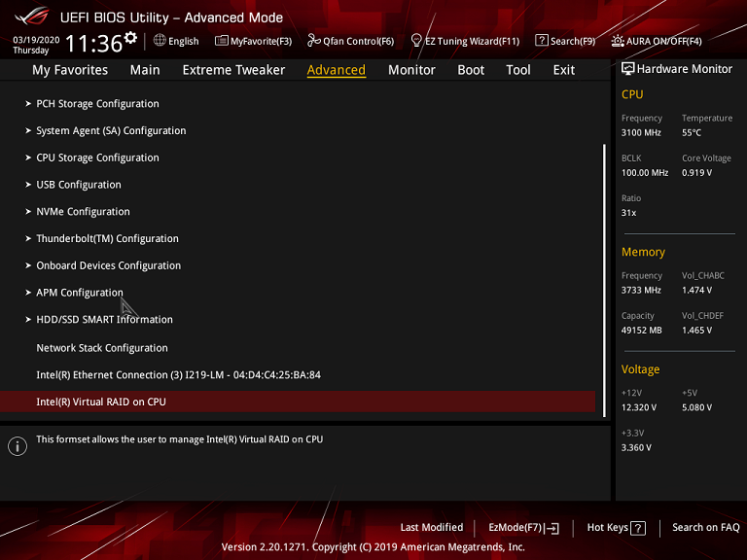Screen dimensions: 747x560
Task: Select the Advanced tab
Action: [x=337, y=70]
